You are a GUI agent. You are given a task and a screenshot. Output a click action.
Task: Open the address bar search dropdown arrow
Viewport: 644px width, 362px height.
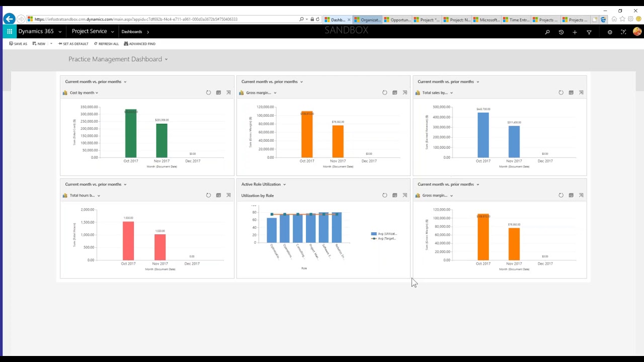[307, 19]
